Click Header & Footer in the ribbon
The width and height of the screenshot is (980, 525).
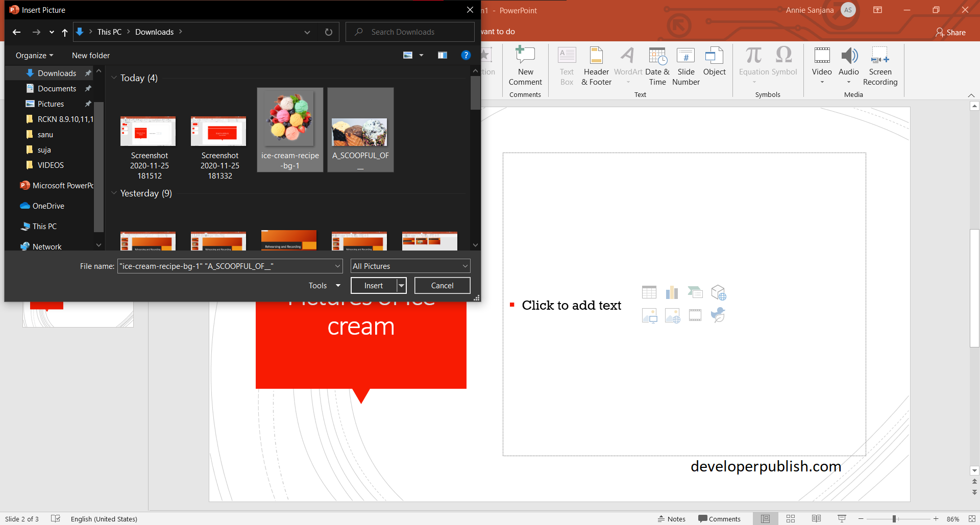596,66
